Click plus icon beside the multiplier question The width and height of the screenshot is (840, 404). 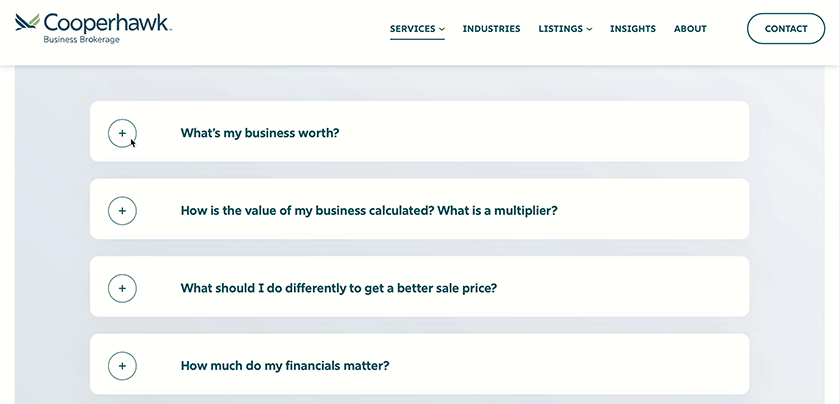(122, 210)
